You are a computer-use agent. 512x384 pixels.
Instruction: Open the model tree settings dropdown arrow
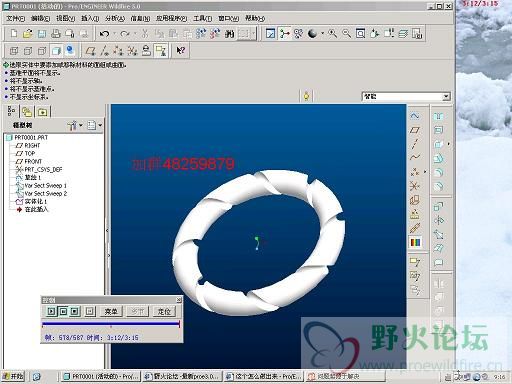pyautogui.click(x=81, y=125)
